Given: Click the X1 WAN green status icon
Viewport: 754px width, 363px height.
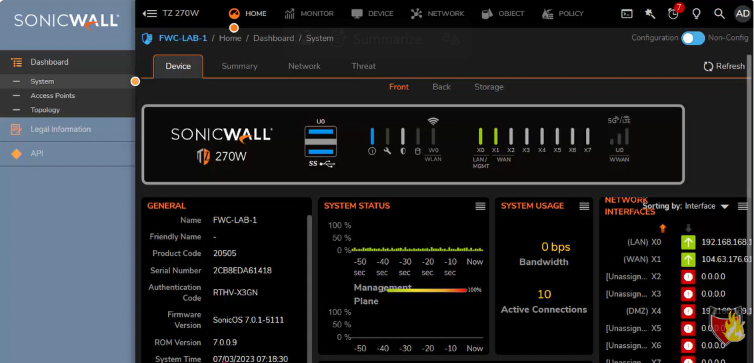Looking at the screenshot, I should coord(688,260).
